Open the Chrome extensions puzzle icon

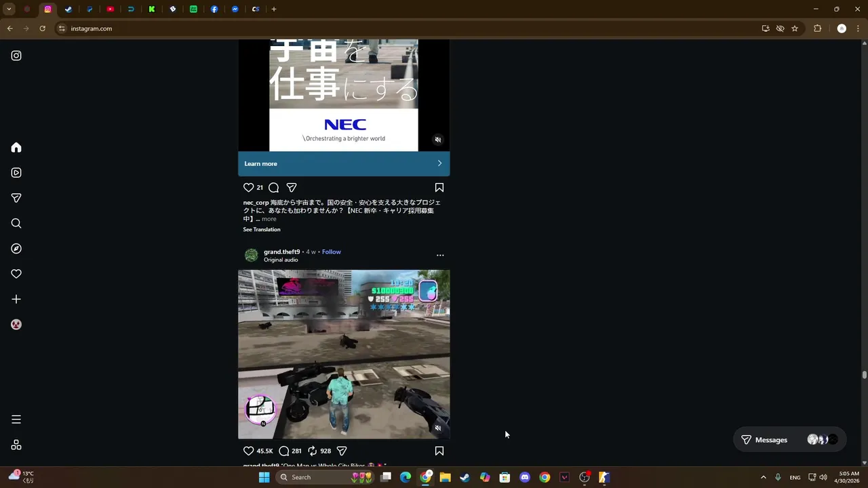[817, 28]
